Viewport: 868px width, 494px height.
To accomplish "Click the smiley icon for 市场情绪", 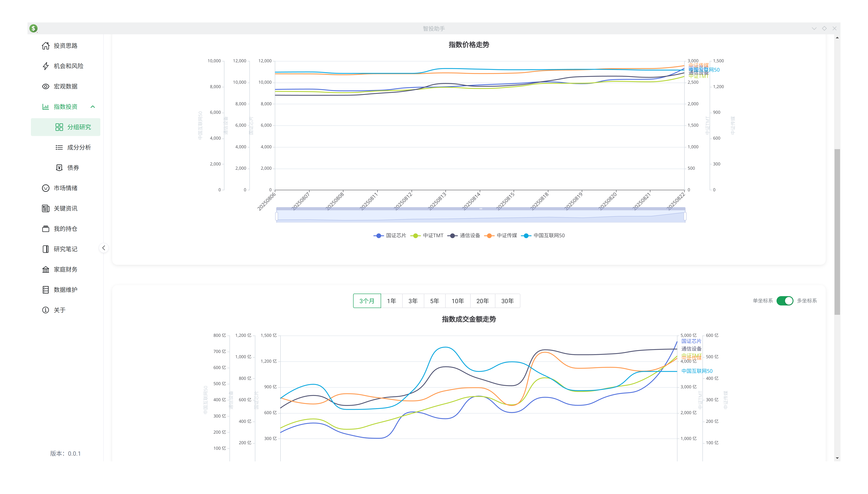I will click(46, 188).
